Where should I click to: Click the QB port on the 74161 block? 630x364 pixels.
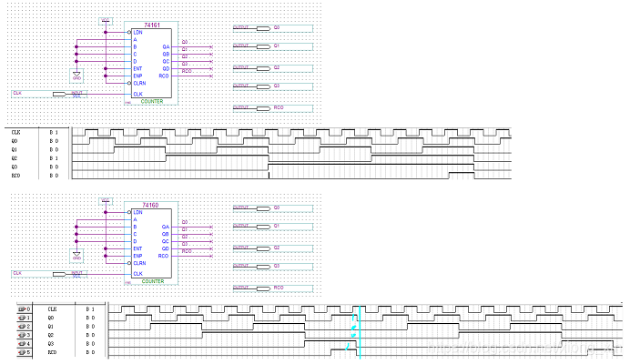pyautogui.click(x=166, y=55)
